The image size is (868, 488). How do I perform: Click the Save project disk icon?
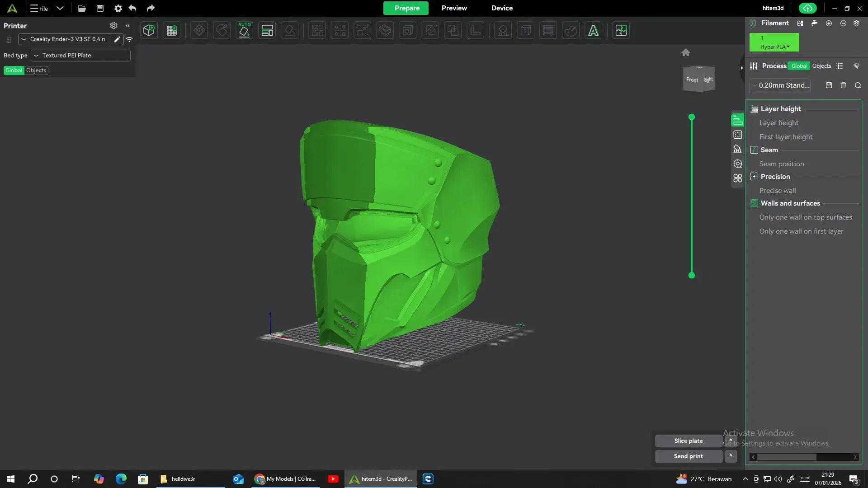pos(100,8)
